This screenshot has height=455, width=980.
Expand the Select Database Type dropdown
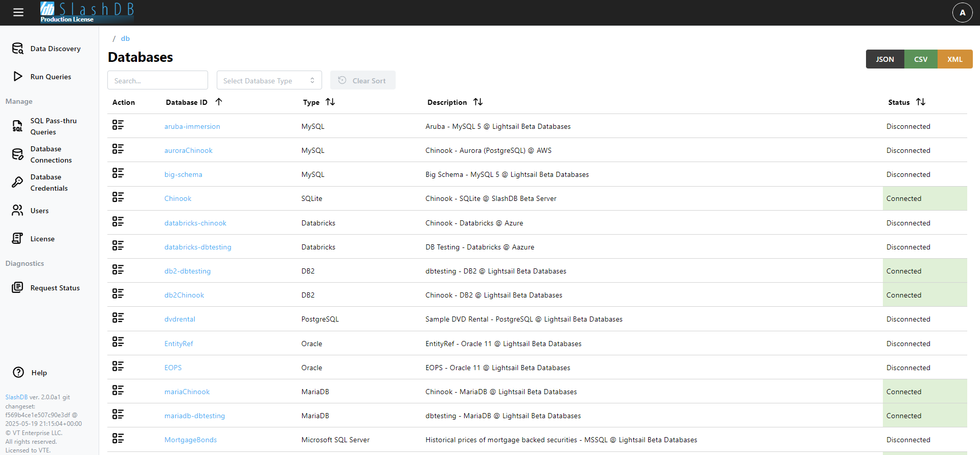click(x=269, y=80)
